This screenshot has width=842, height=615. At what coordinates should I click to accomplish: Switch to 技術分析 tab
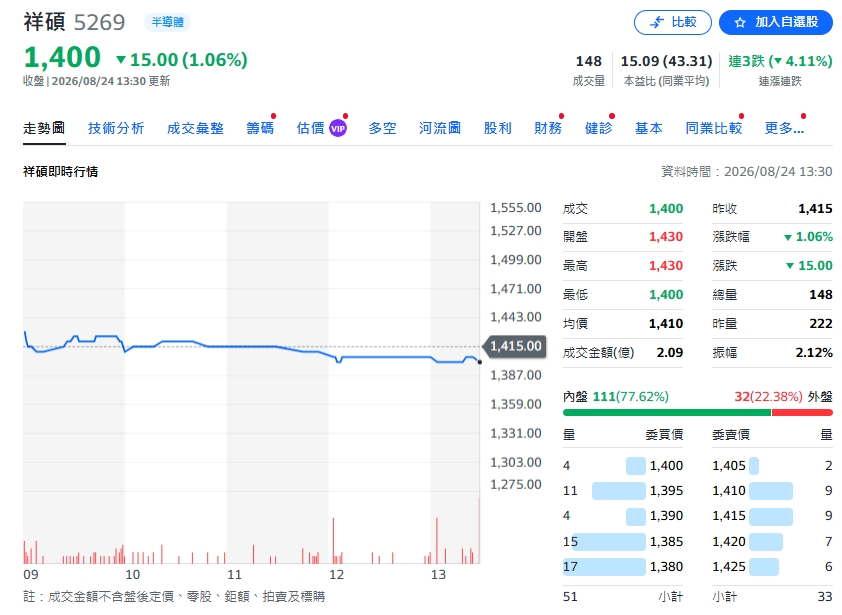point(116,128)
